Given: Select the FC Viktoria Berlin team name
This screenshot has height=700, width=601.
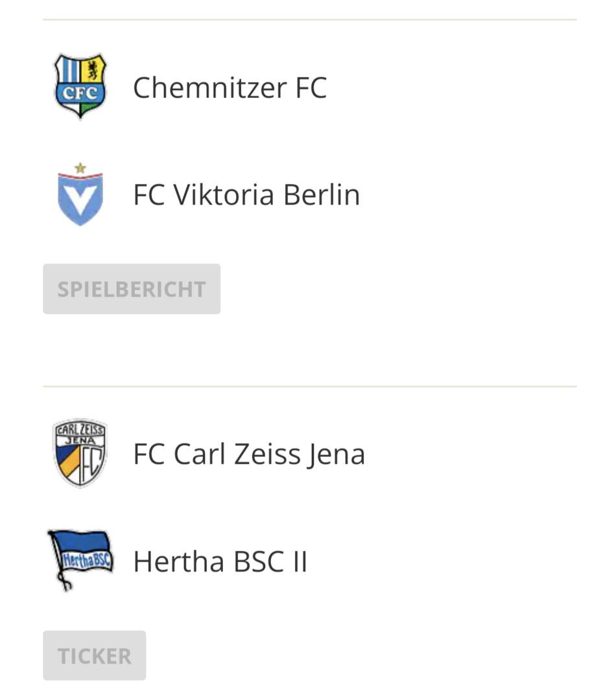Looking at the screenshot, I should click(246, 195).
